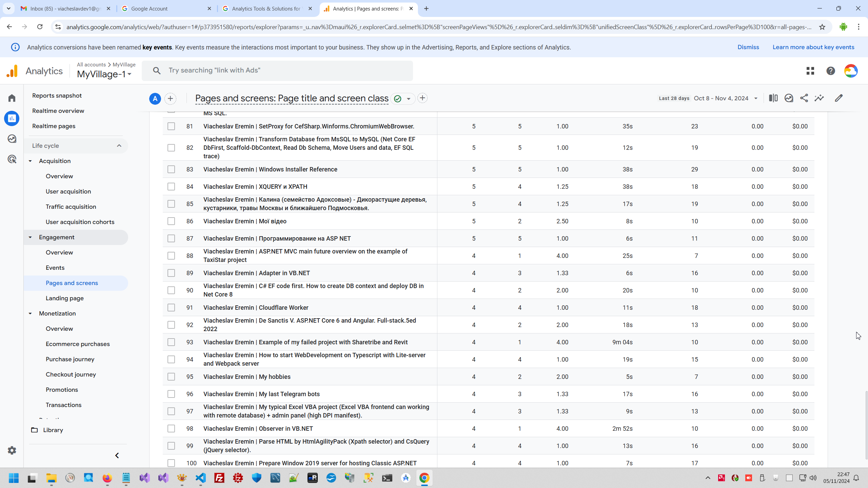This screenshot has width=868, height=488.
Task: Open the Insights sparkline icon
Action: click(820, 98)
